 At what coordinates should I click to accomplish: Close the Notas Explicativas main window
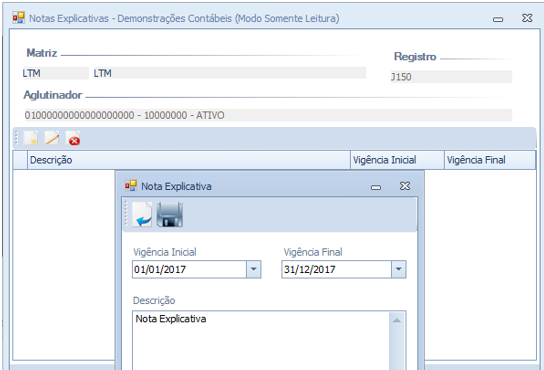click(527, 18)
